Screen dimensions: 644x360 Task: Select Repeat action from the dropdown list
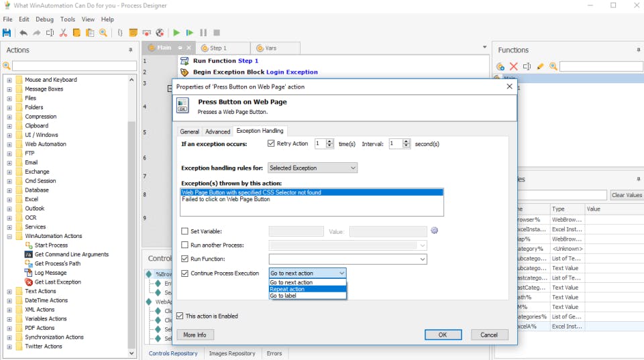287,289
